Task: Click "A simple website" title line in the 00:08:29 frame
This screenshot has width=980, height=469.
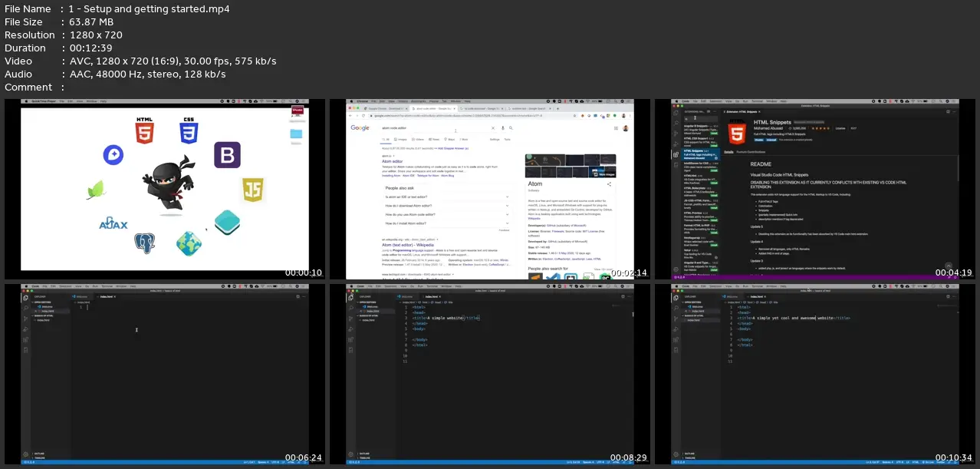Action: pyautogui.click(x=447, y=318)
